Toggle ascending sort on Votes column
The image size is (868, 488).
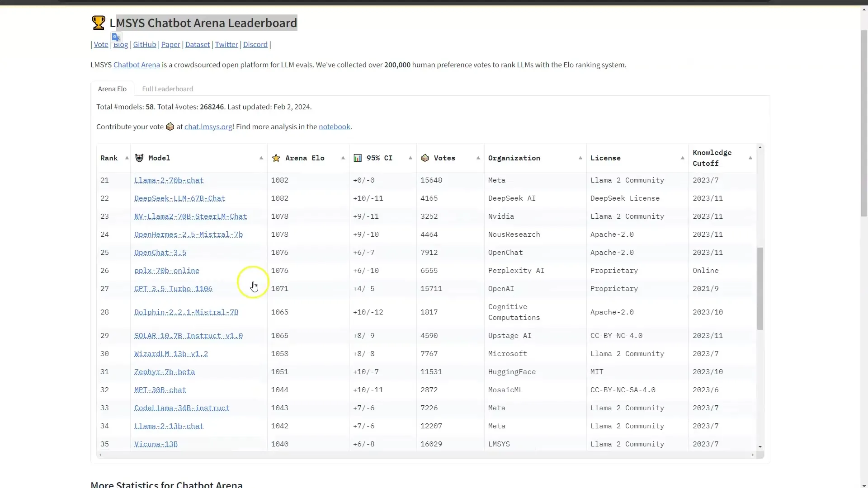[479, 157]
